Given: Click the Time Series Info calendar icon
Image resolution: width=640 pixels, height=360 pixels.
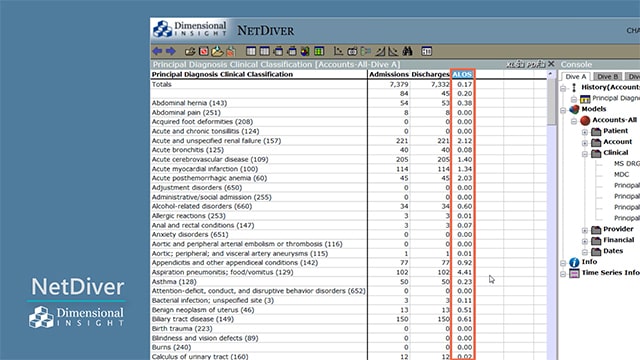Looking at the screenshot, I should pos(574,273).
